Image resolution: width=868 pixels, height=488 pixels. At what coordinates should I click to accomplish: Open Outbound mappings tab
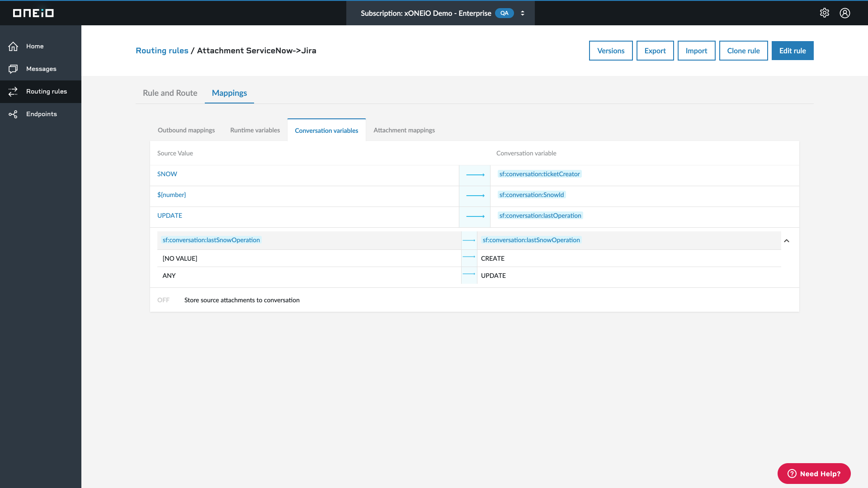pos(186,130)
